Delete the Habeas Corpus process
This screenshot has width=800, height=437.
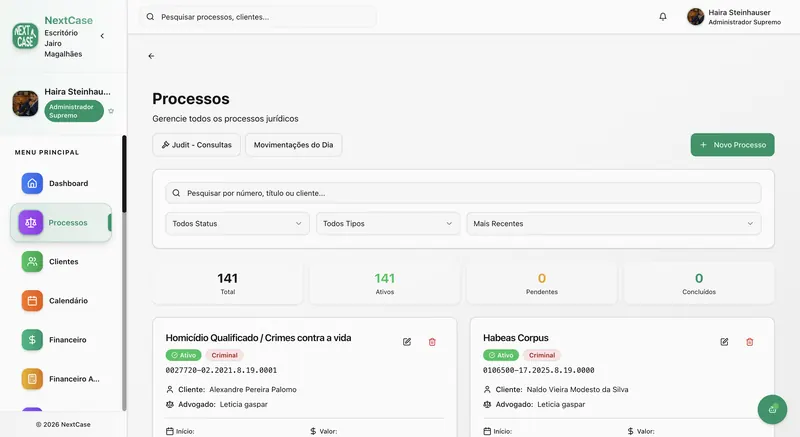pyautogui.click(x=749, y=342)
